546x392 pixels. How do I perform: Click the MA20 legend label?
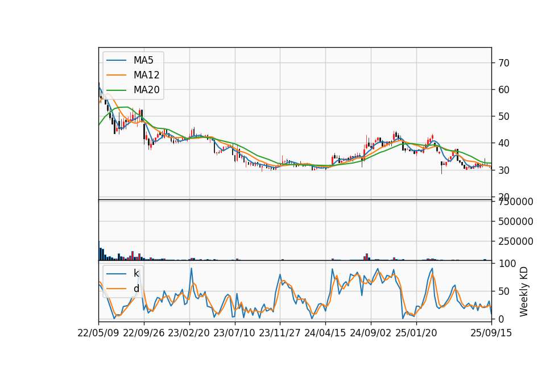coord(146,90)
